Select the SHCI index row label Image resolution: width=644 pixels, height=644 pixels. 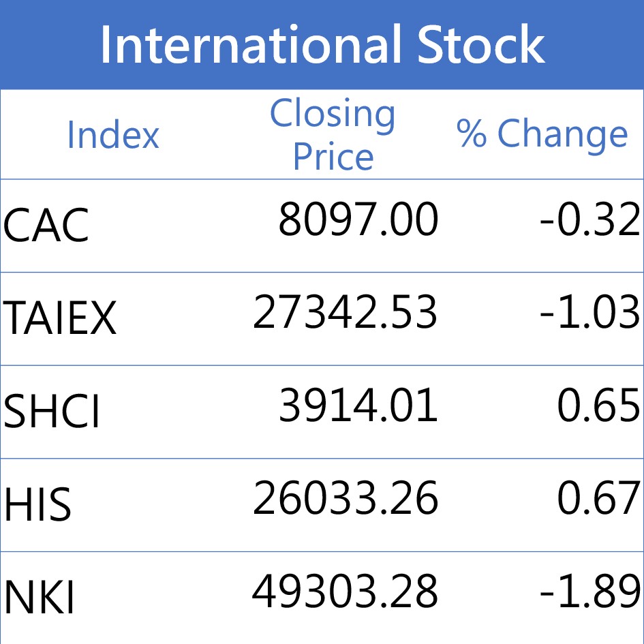tap(52, 412)
